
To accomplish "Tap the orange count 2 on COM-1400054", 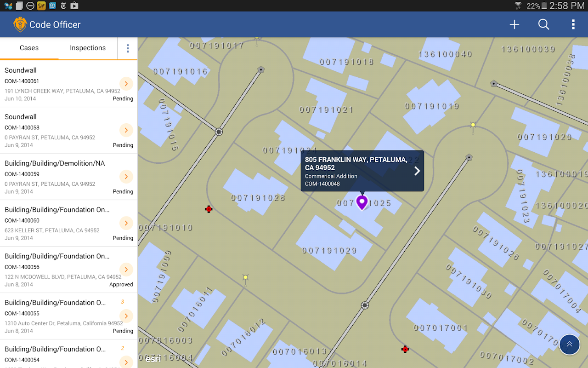I will pos(122,349).
